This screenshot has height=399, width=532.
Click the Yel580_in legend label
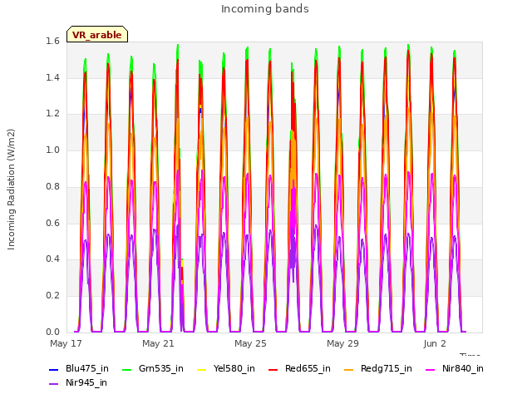coord(234,368)
